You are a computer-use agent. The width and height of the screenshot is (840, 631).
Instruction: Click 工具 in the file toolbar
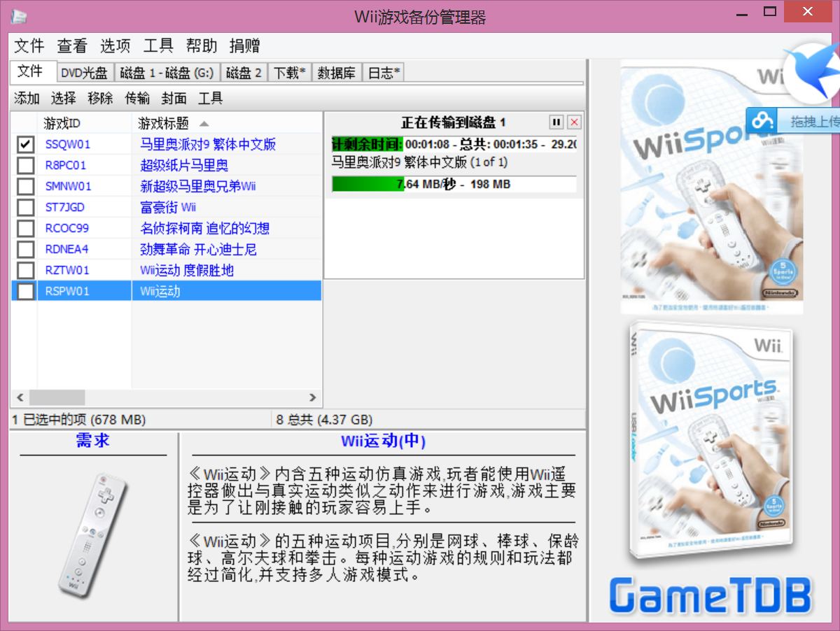(210, 99)
